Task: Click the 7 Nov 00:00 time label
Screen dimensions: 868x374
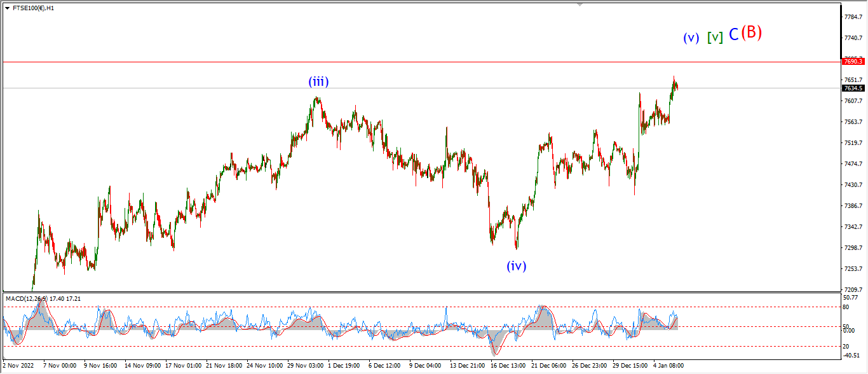Action: 60,366
